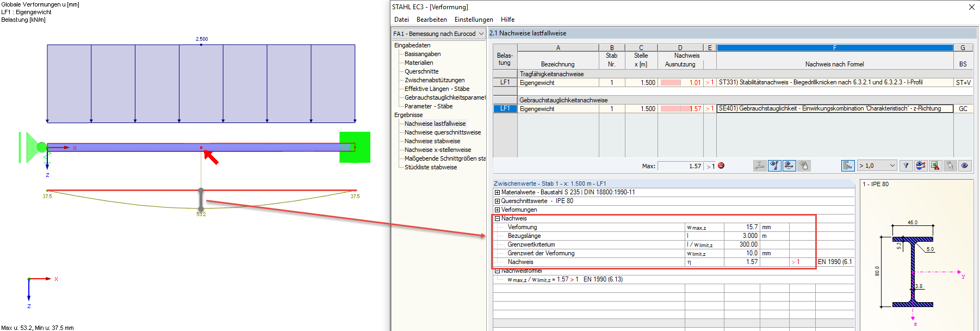Viewport: 980px width, 331px height.
Task: Click the 1.01 Ausnutzung ratio cell
Action: tap(680, 83)
